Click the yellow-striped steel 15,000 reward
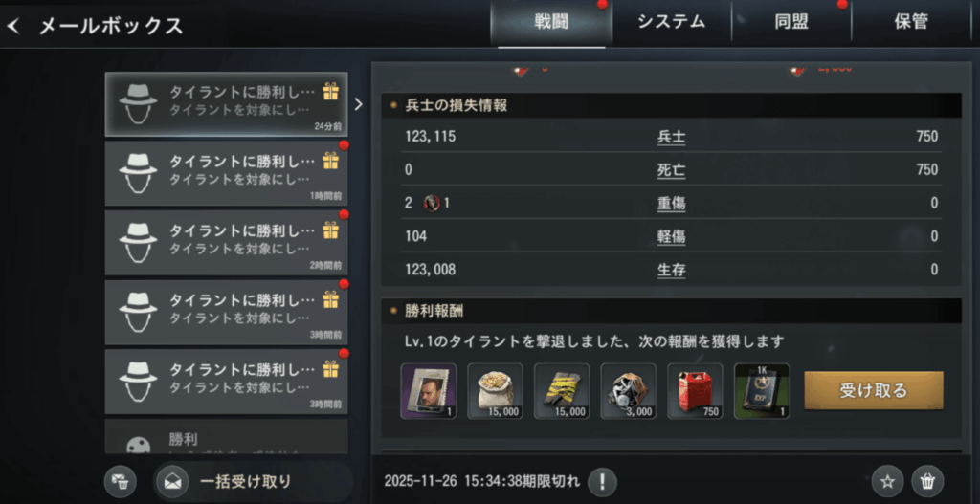 [561, 391]
